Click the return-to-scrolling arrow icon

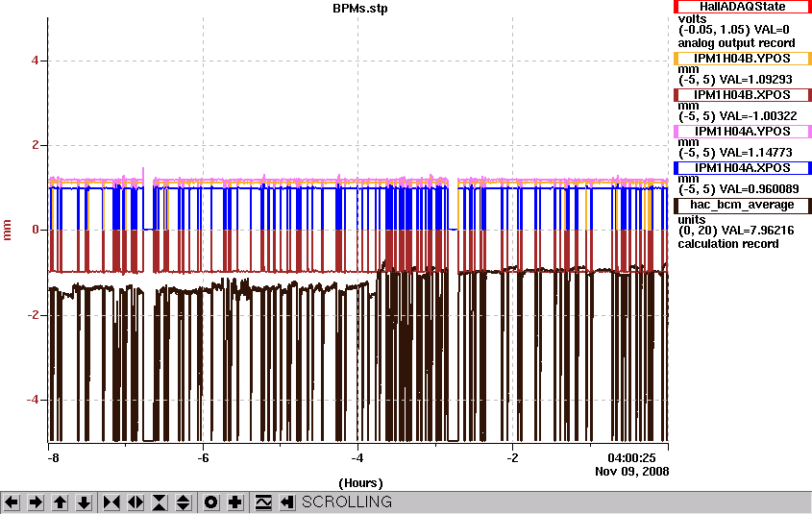[287, 502]
